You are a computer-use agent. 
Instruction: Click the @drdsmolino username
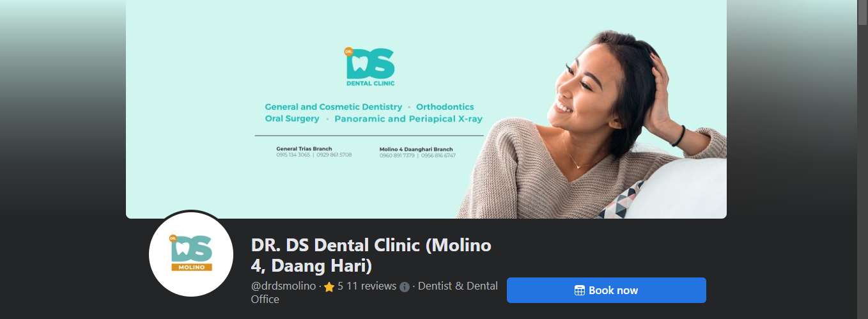pyautogui.click(x=283, y=286)
